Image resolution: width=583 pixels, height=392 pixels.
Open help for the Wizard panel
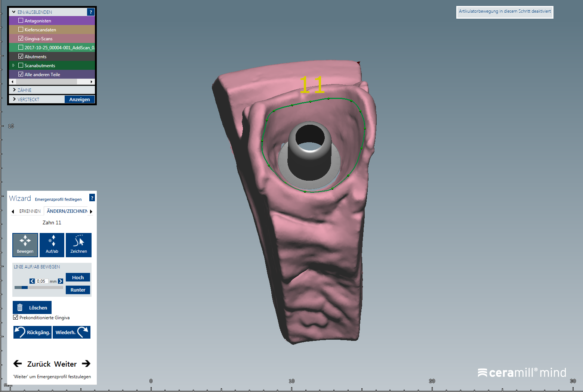(x=92, y=198)
